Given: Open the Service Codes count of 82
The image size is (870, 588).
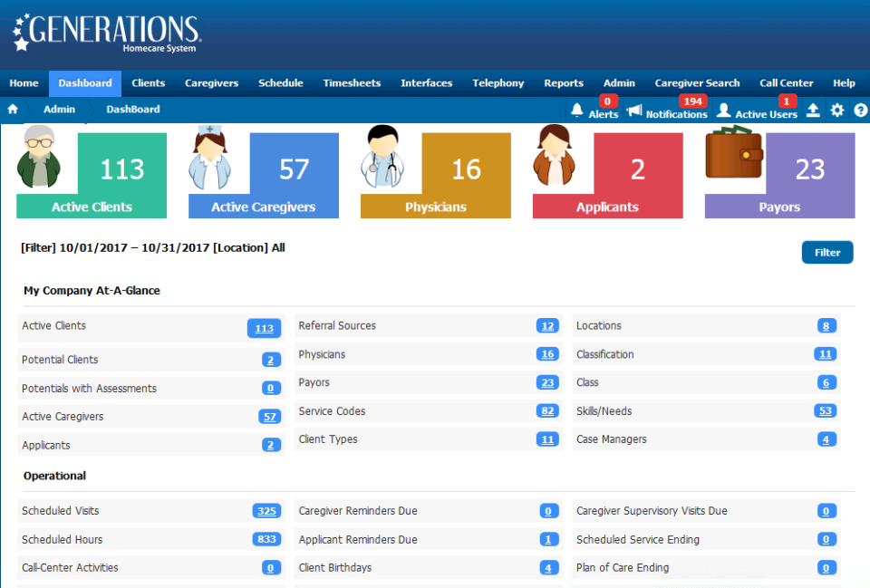Looking at the screenshot, I should tap(547, 410).
